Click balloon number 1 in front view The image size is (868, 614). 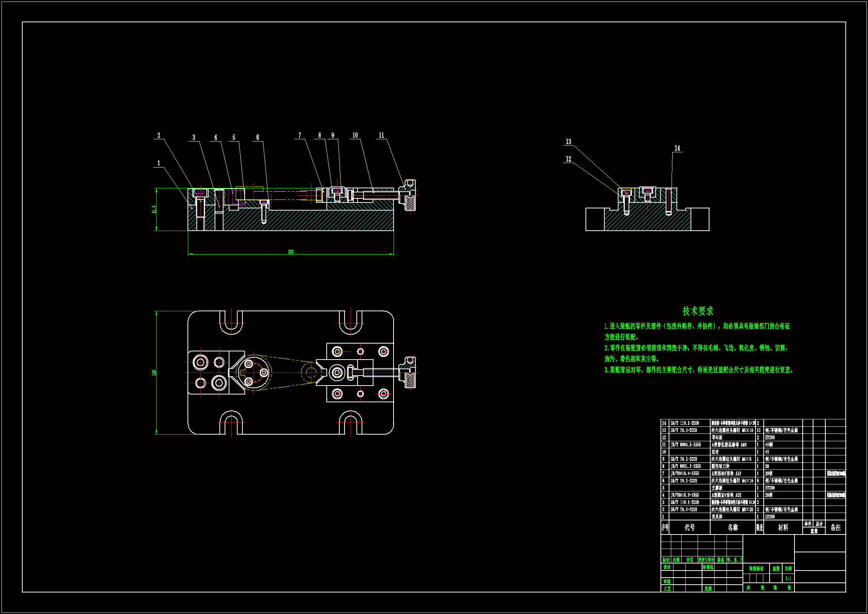pos(159,163)
